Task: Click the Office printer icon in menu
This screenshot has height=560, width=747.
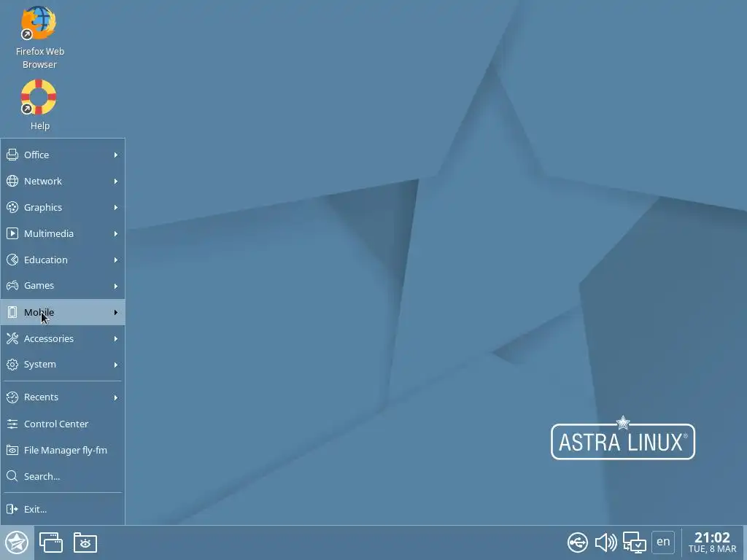Action: click(12, 155)
